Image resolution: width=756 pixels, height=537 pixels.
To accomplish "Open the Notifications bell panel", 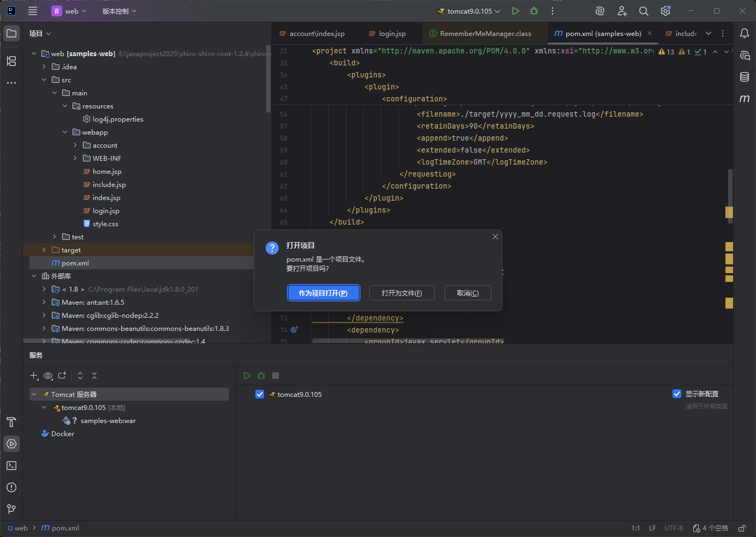I will click(x=745, y=33).
